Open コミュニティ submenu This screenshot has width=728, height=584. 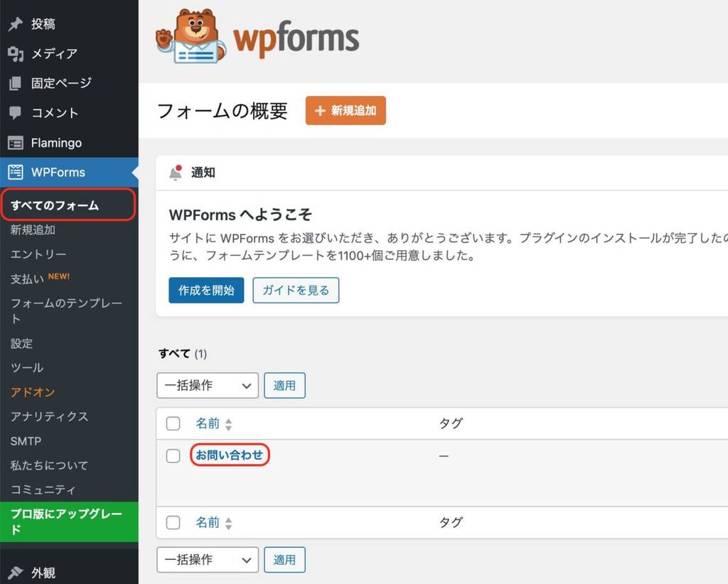43,490
